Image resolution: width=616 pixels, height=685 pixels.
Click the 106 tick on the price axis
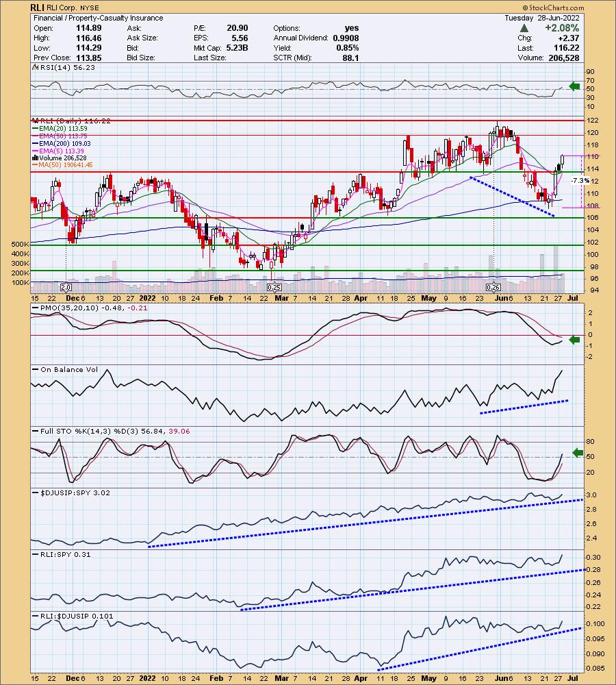593,218
